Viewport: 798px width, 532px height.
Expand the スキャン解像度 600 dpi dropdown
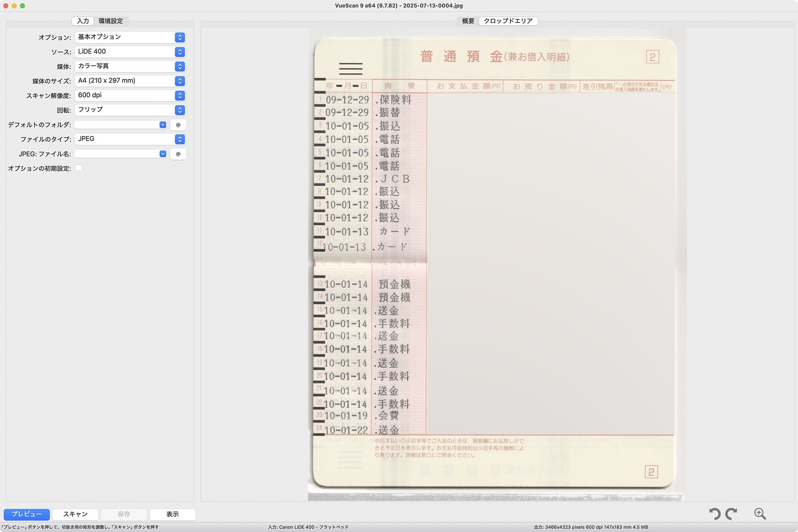coord(130,96)
